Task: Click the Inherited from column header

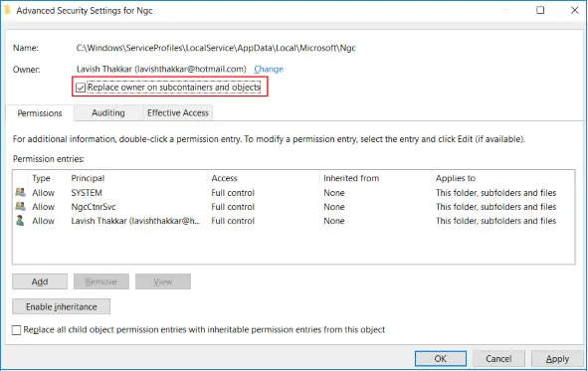Action: [x=351, y=178]
